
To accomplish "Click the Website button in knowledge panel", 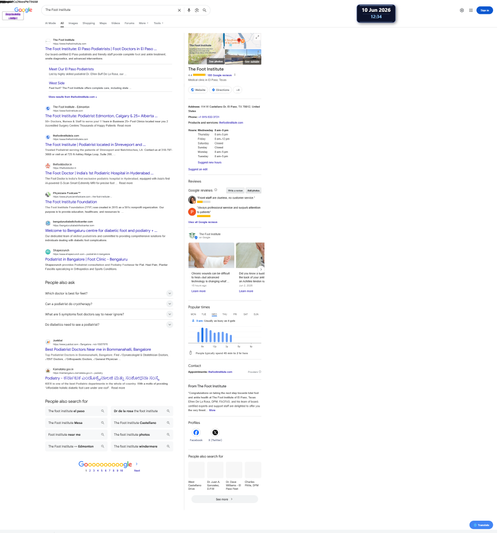I will [198, 90].
